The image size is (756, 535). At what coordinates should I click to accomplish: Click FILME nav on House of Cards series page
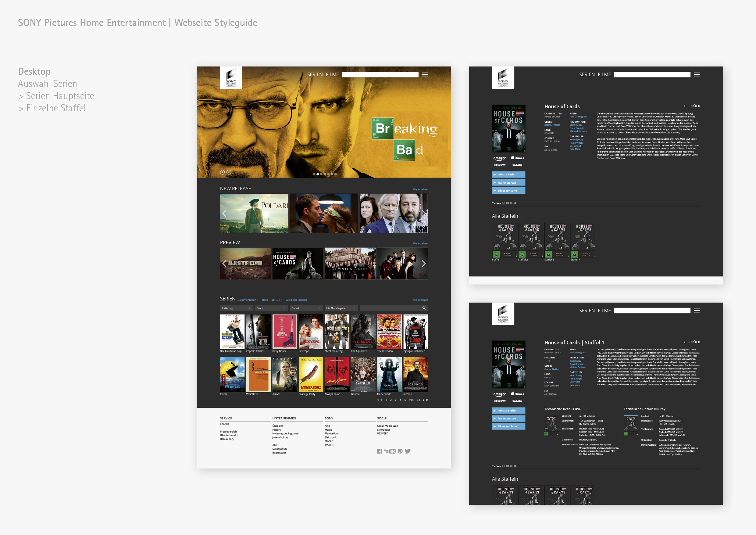(x=604, y=74)
